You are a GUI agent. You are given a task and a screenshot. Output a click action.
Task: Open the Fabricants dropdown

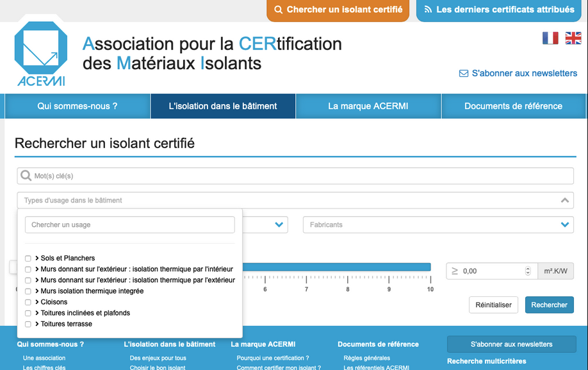click(438, 225)
